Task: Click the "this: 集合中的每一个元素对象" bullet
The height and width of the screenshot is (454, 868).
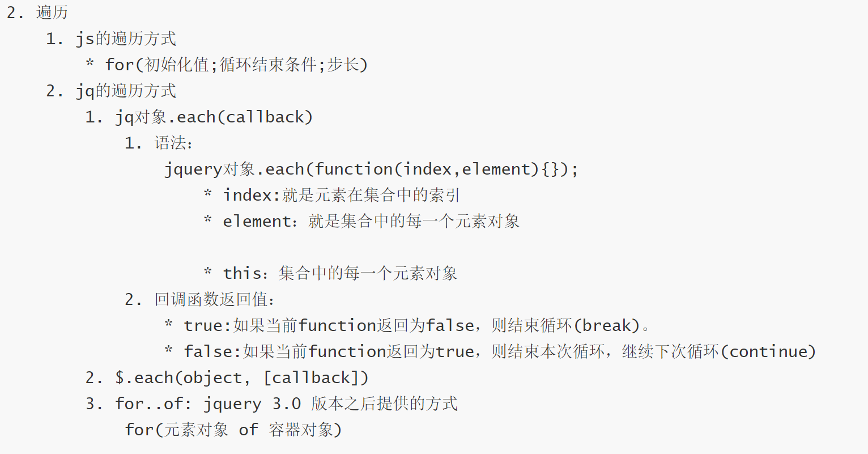Action: point(340,273)
